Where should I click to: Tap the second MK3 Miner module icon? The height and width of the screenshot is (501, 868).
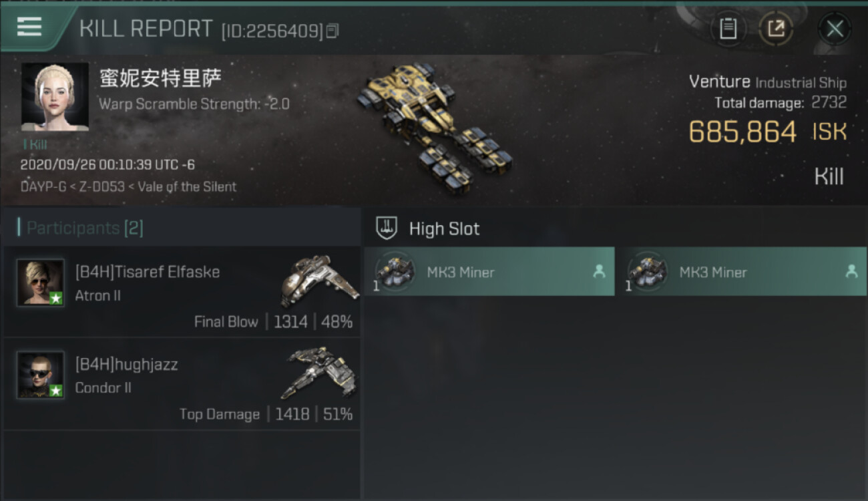pos(647,272)
